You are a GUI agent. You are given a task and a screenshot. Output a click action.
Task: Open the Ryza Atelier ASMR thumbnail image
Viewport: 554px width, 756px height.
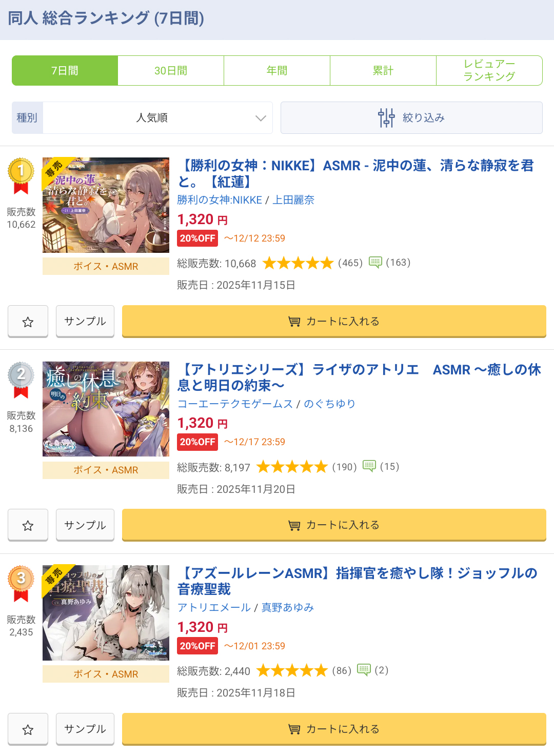(106, 409)
